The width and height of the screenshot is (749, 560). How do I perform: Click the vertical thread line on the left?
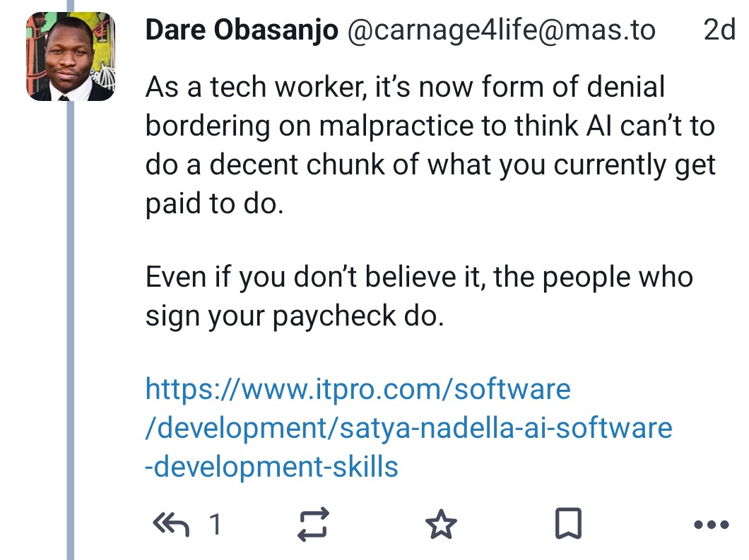click(x=70, y=318)
